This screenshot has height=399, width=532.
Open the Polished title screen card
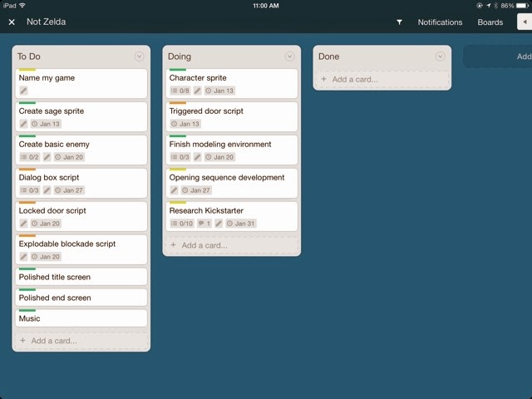81,277
